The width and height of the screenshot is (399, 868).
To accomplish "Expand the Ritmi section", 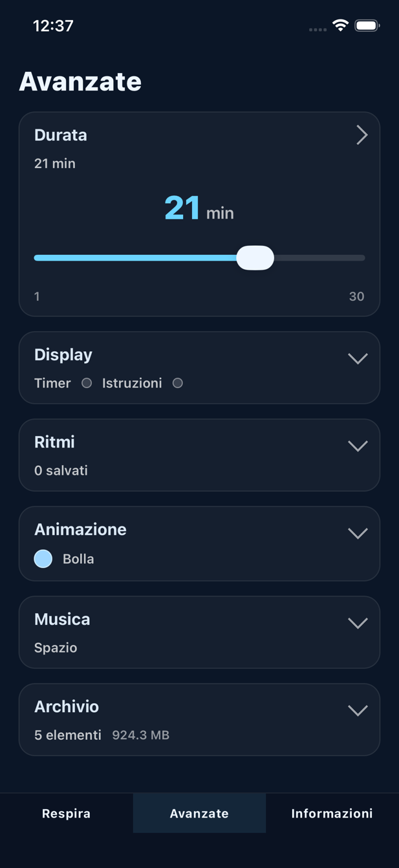I will click(x=357, y=446).
